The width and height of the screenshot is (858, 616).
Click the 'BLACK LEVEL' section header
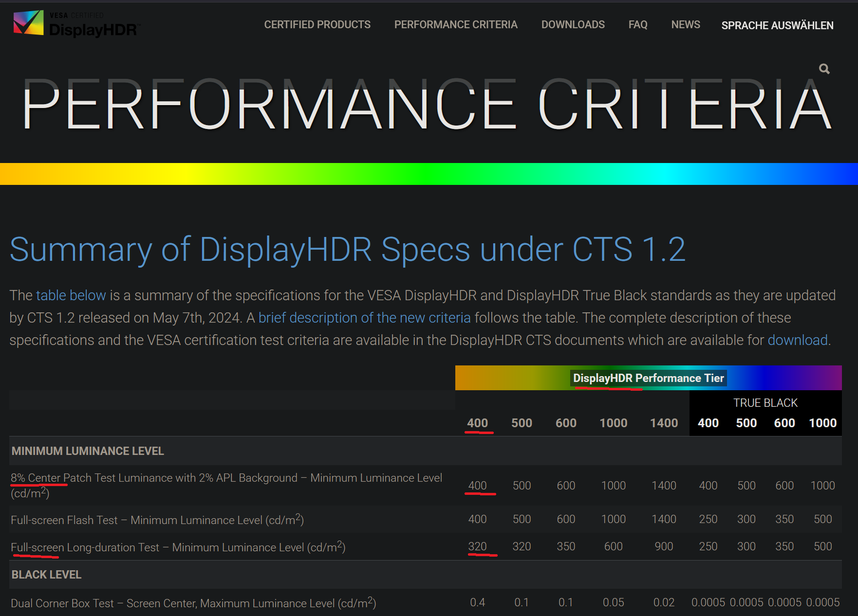(x=46, y=575)
